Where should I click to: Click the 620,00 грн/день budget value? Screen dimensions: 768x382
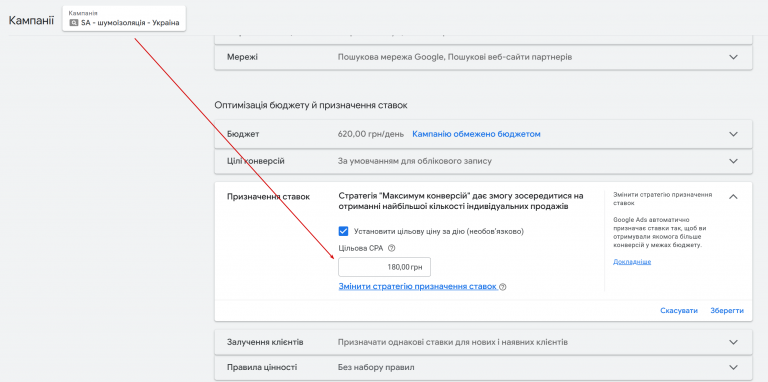coord(371,134)
